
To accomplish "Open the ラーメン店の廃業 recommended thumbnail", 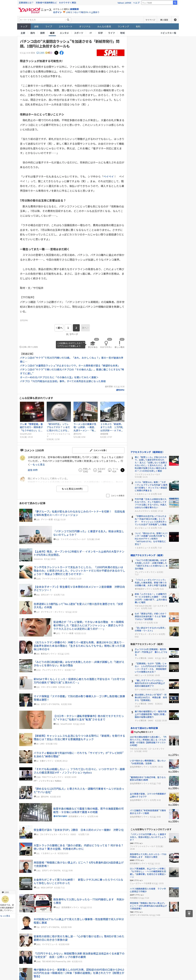I will point(85,412).
